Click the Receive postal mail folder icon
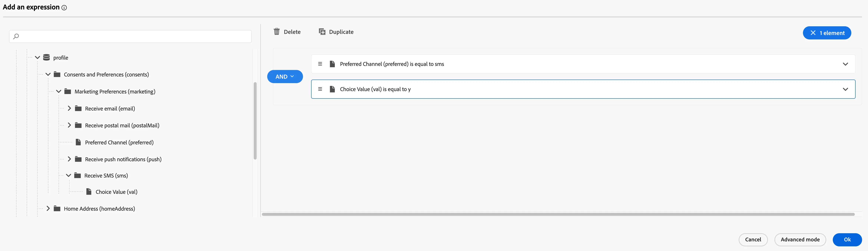The width and height of the screenshot is (868, 251). (78, 125)
